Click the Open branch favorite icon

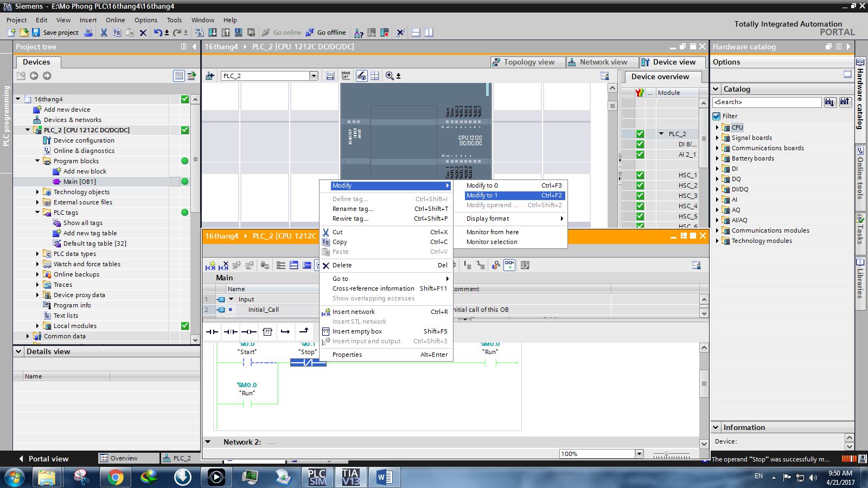pyautogui.click(x=285, y=331)
